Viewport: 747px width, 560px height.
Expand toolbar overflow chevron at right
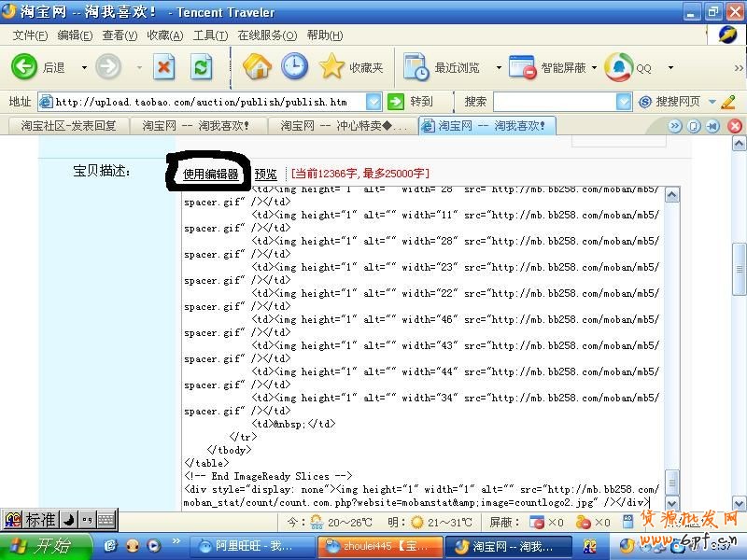739,68
